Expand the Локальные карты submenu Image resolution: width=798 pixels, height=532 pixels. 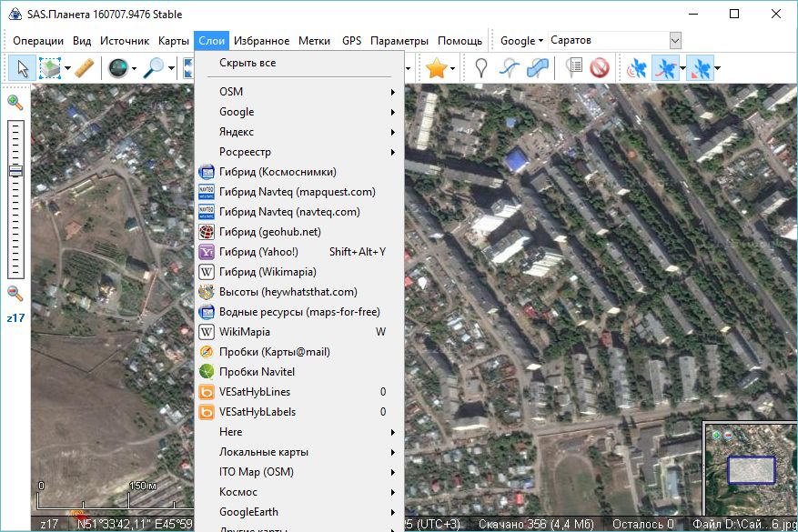[299, 452]
